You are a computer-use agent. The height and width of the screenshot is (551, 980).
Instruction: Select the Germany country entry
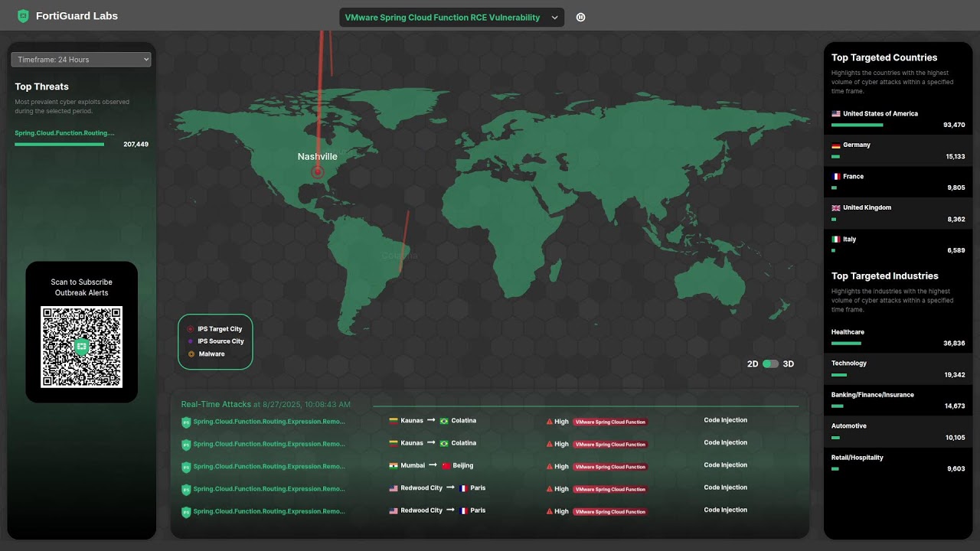pyautogui.click(x=898, y=151)
